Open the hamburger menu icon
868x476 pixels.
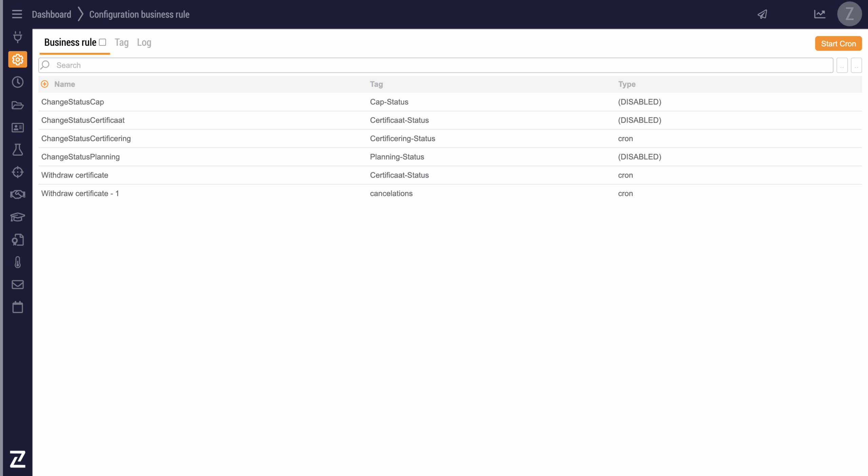click(17, 14)
